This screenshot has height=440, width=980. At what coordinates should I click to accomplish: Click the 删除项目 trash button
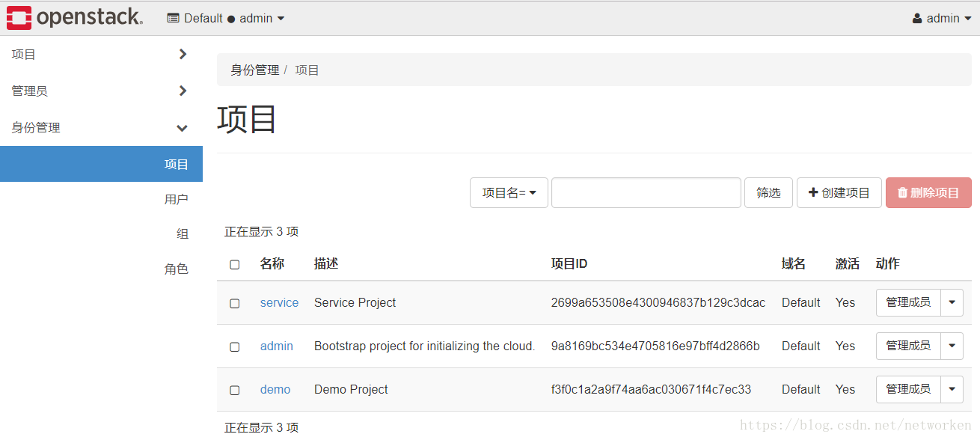click(x=928, y=192)
